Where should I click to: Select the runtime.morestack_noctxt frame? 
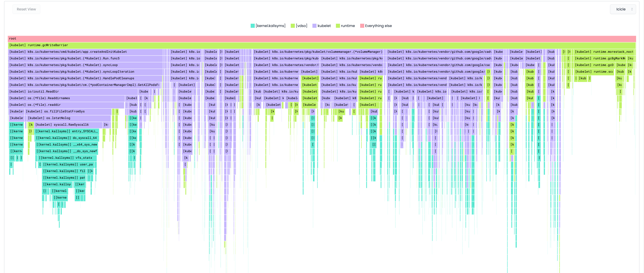[603, 52]
